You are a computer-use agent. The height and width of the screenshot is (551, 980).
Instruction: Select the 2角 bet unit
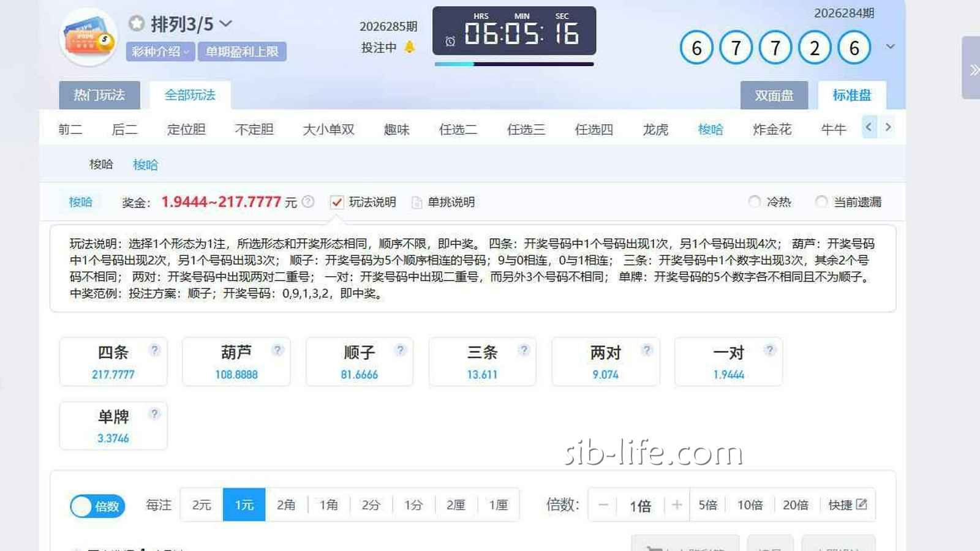[x=286, y=504]
